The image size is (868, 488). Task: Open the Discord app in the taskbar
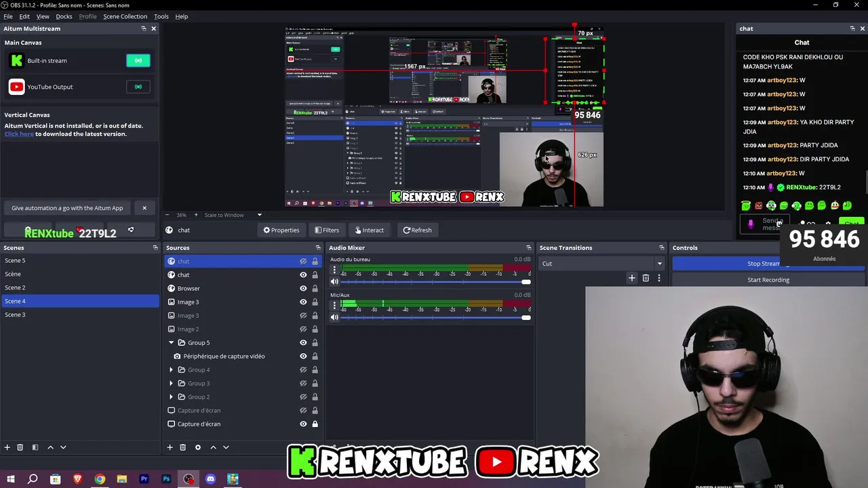point(210,479)
